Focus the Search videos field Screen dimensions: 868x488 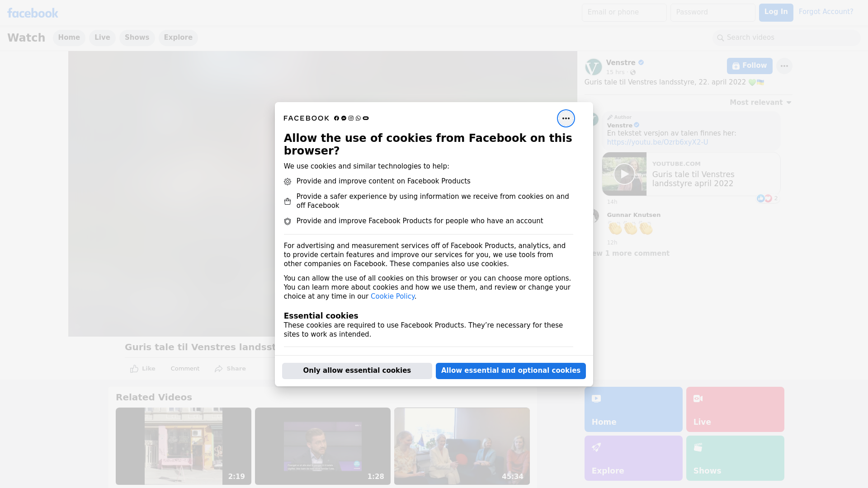(787, 38)
